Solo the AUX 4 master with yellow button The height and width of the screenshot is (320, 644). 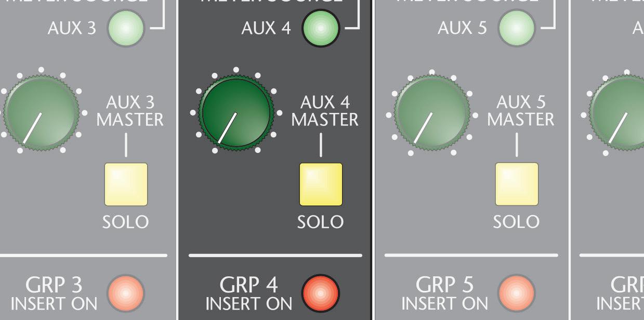321,184
